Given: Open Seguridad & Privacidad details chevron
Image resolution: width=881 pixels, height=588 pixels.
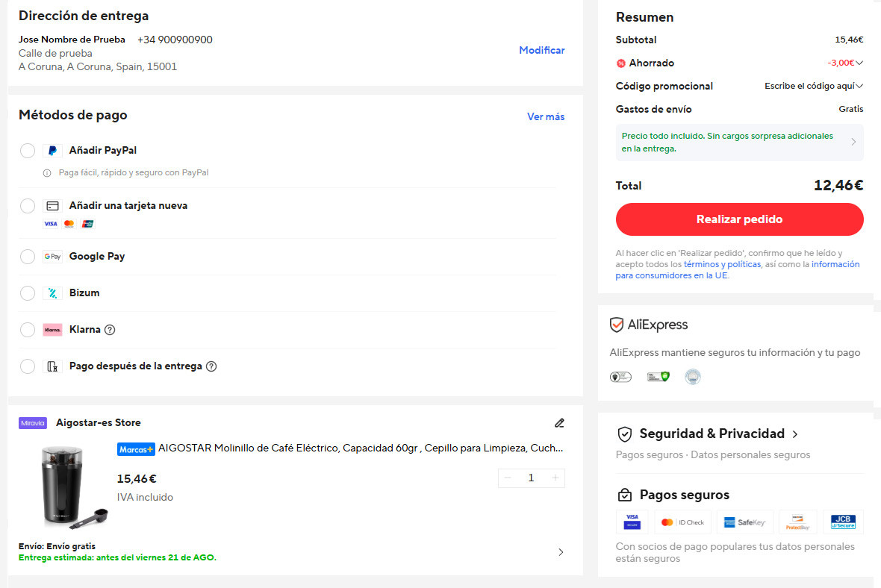Looking at the screenshot, I should [x=795, y=434].
